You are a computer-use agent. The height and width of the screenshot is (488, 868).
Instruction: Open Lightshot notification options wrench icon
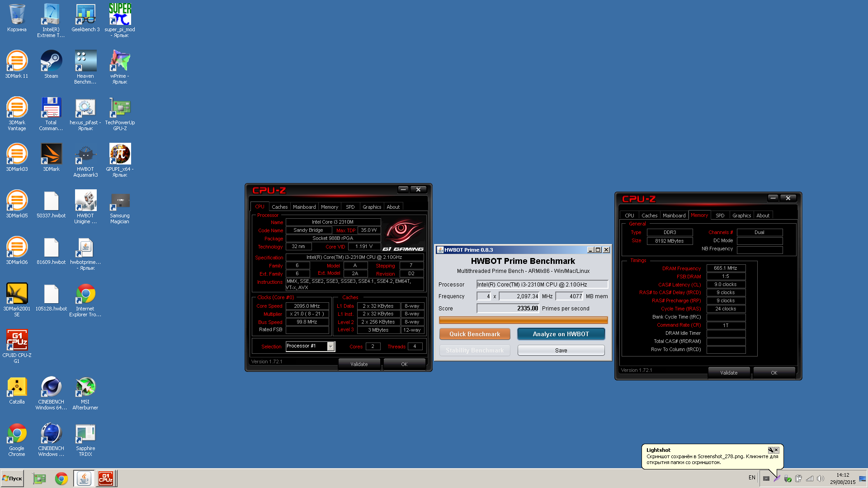(x=770, y=450)
